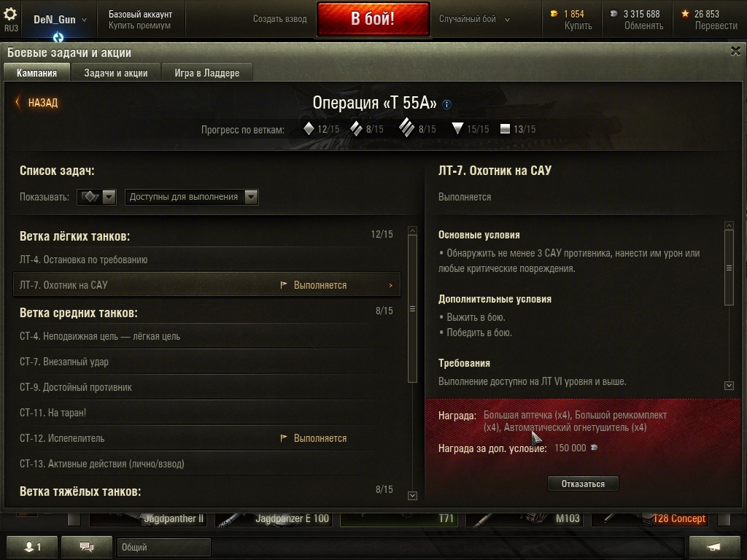Viewport: 747px width, 560px height.
Task: Open the settings gear menu
Action: 10,14
